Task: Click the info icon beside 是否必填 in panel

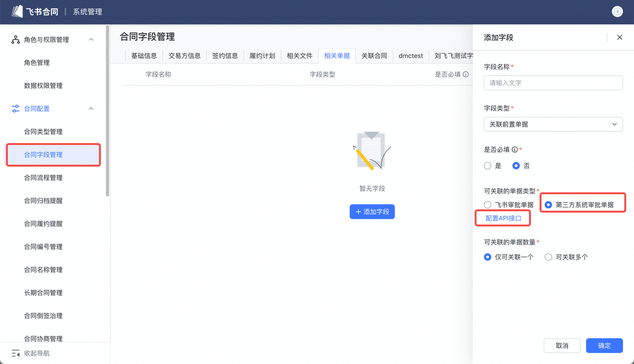Action: point(515,150)
